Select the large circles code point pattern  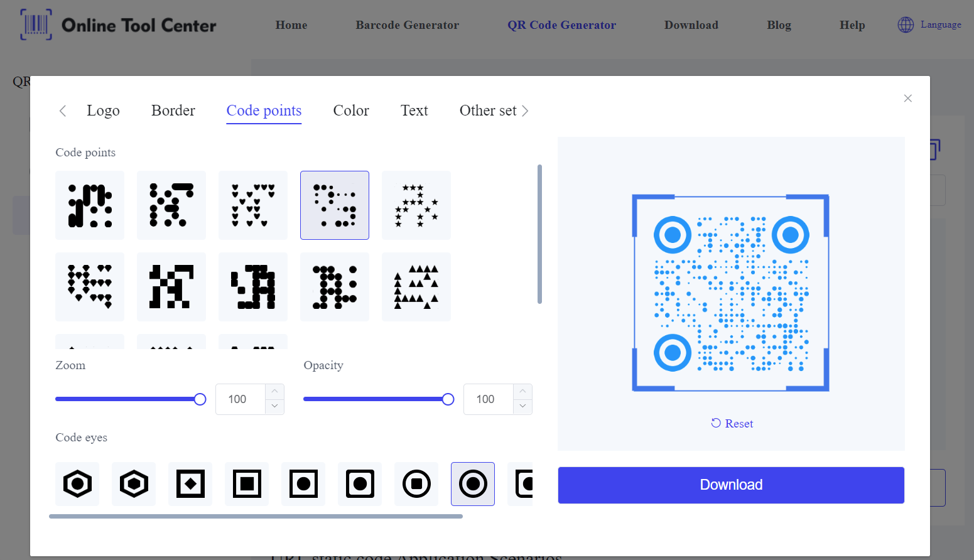tap(335, 287)
